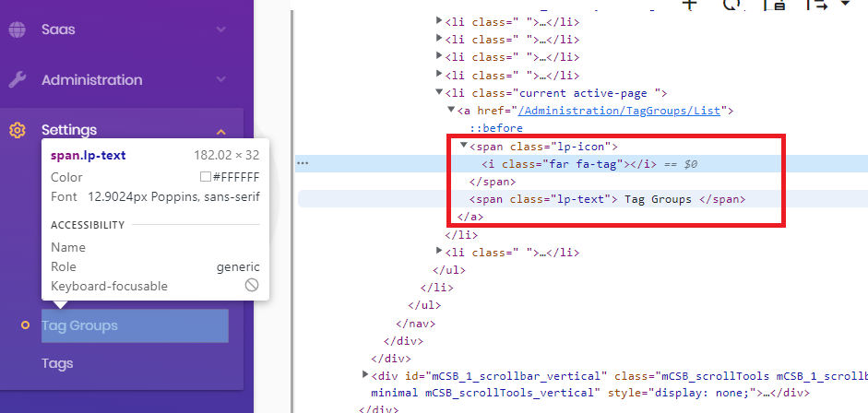This screenshot has width=868, height=413.
Task: Collapse the Settings menu chevron
Action: tap(221, 131)
